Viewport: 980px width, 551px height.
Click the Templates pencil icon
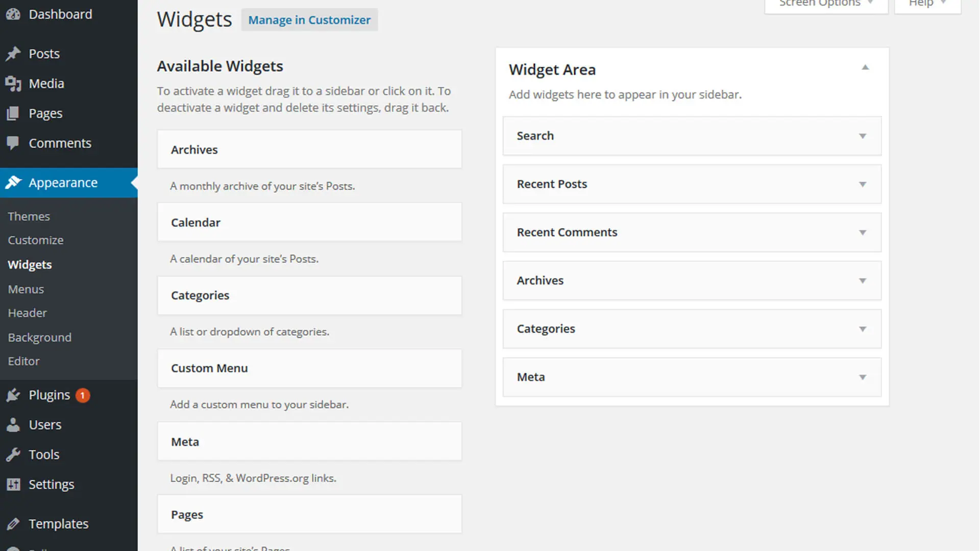13,524
